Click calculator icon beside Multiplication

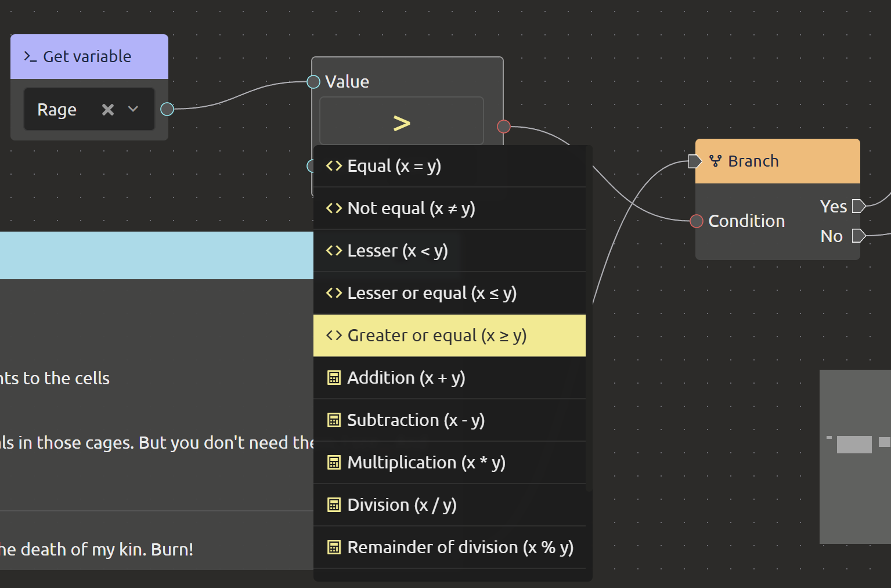334,463
